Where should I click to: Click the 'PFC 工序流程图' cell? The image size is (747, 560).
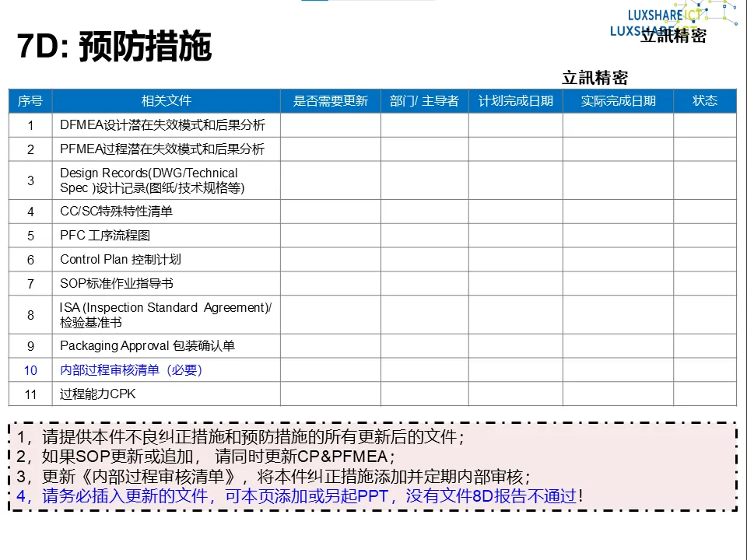[x=167, y=236]
